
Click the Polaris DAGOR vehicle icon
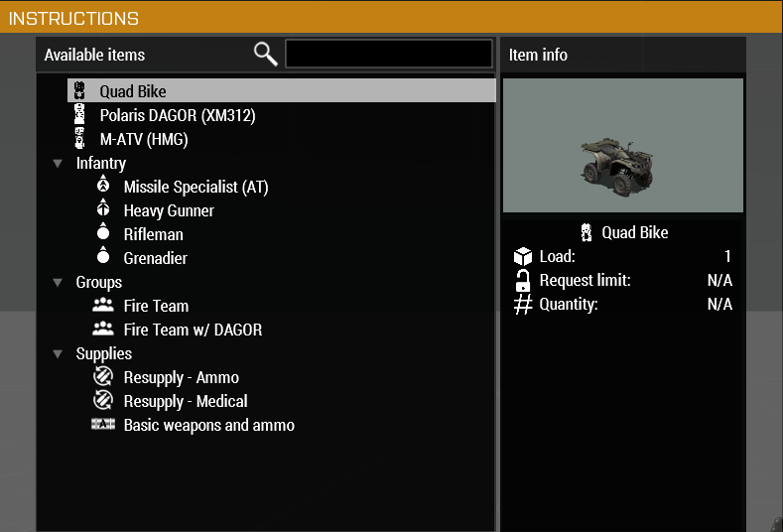(79, 114)
